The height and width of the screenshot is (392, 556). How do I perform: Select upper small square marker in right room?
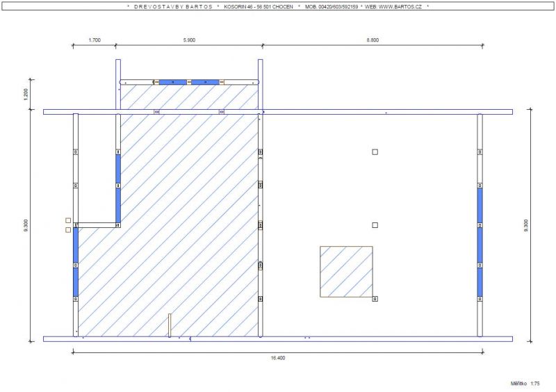coord(375,152)
